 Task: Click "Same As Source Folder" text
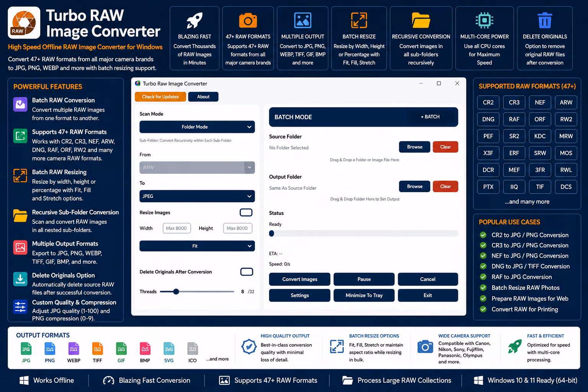293,188
